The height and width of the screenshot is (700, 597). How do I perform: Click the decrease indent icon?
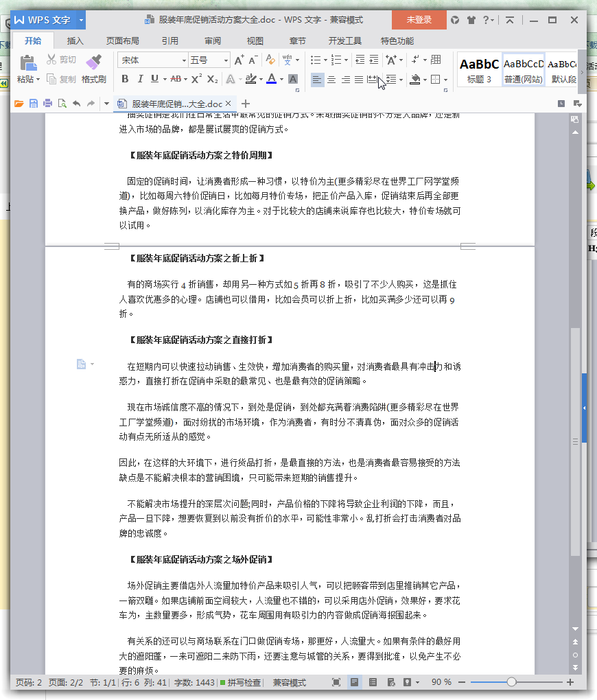[360, 60]
